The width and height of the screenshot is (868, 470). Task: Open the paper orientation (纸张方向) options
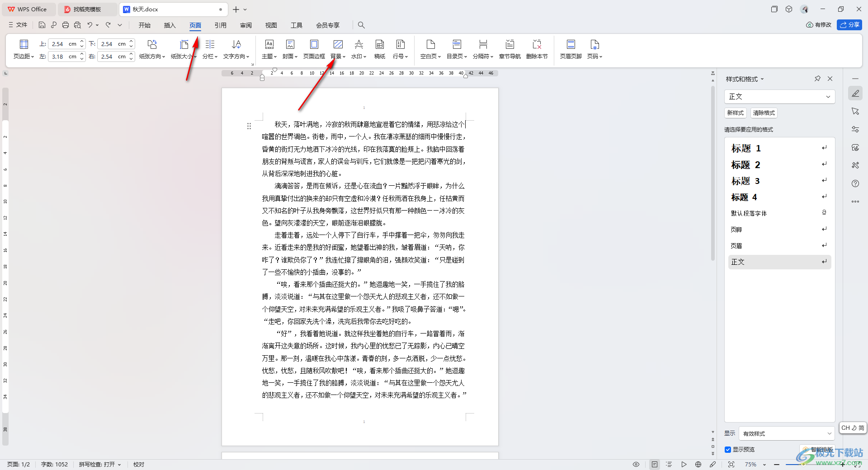[152, 49]
